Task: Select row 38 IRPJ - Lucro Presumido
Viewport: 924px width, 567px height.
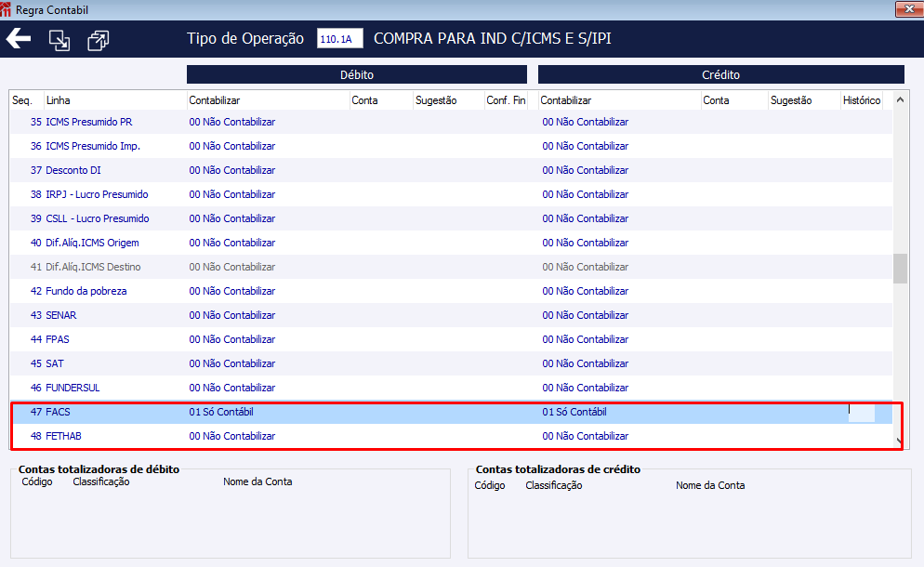Action: click(451, 194)
